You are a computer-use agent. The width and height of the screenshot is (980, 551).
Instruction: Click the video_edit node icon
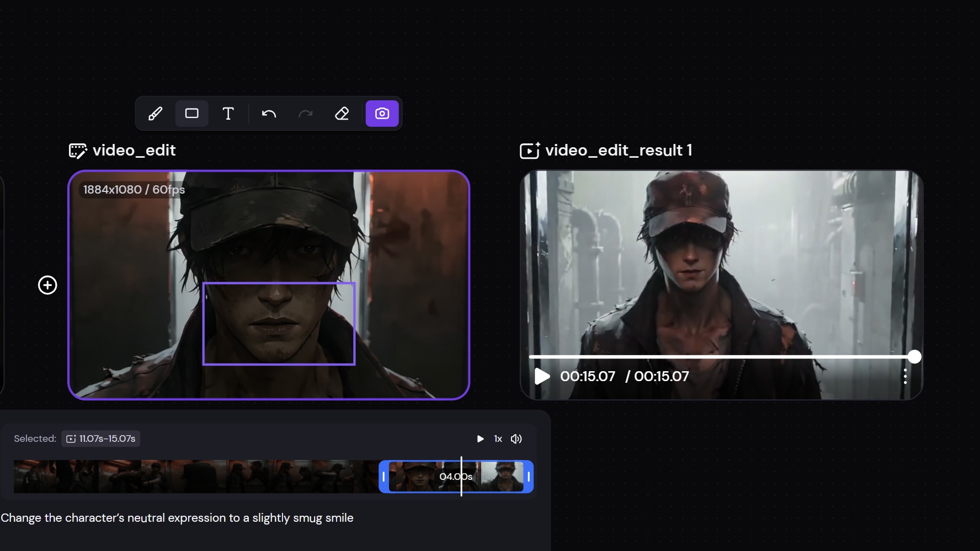[78, 151]
